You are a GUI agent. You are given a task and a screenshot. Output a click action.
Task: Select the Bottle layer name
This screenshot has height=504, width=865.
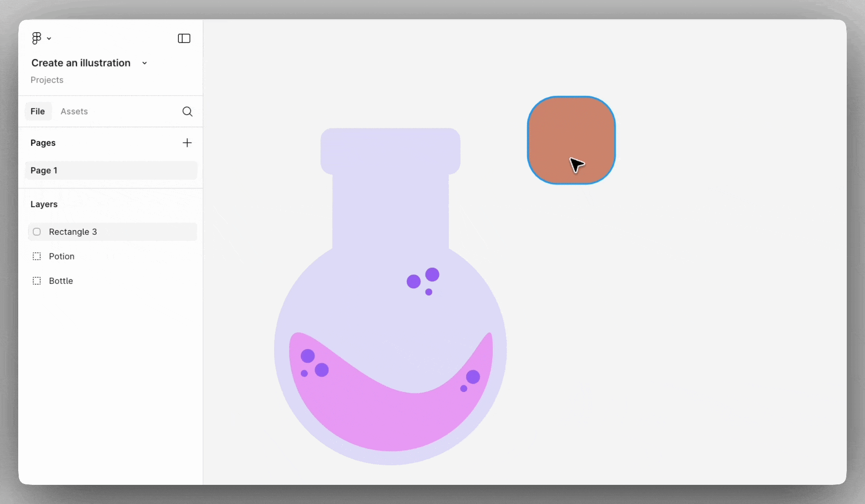(61, 281)
